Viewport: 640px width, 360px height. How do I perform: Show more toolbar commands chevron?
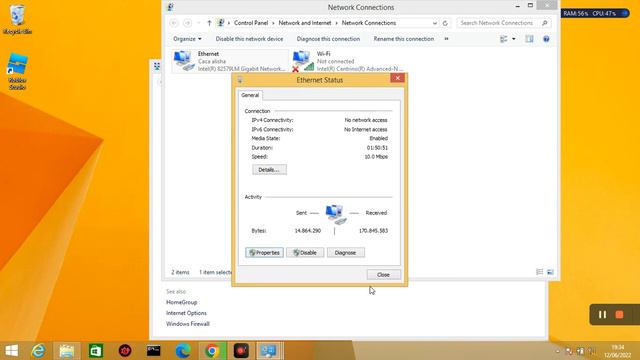446,39
